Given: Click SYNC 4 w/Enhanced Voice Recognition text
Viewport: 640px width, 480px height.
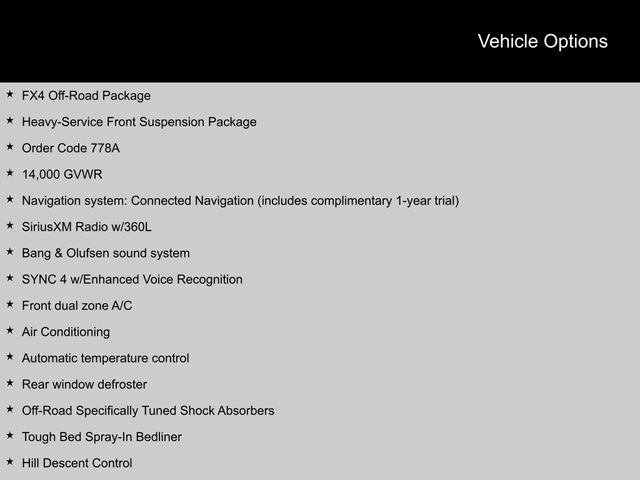Looking at the screenshot, I should pyautogui.click(x=132, y=279).
